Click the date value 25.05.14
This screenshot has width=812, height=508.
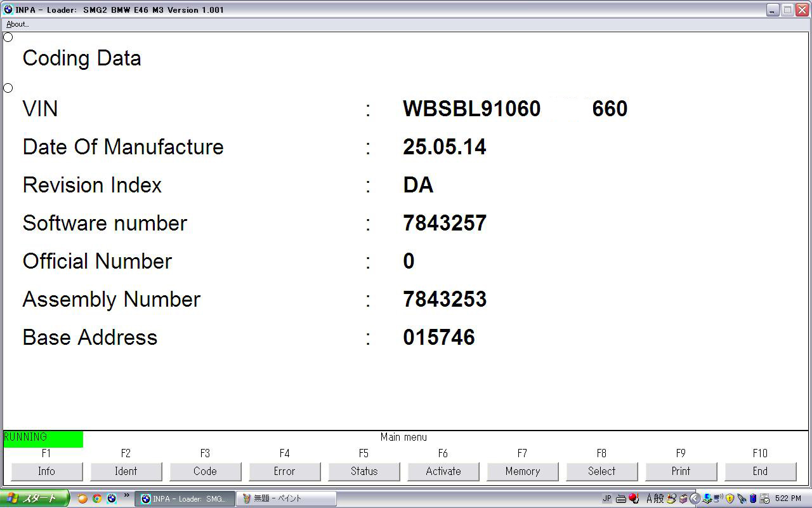click(445, 147)
